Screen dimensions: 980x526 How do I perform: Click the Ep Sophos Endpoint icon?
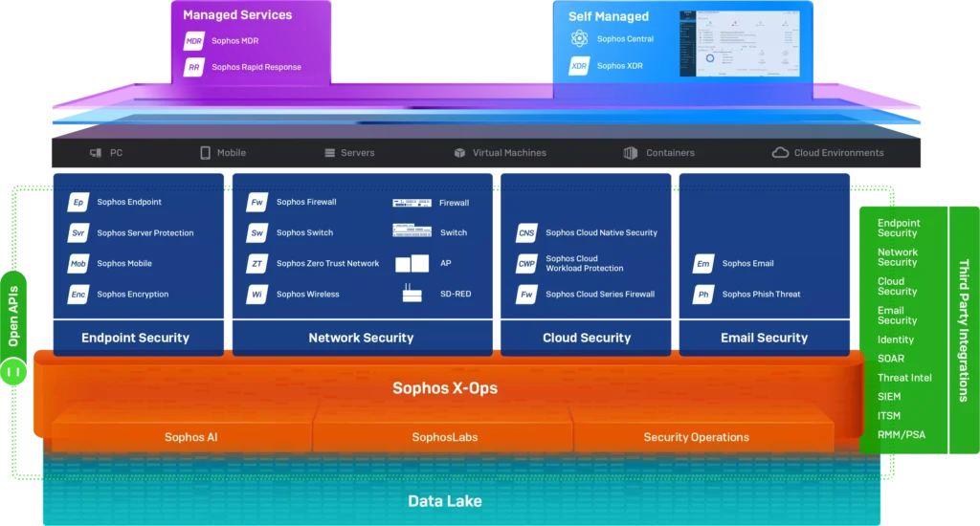coord(78,202)
